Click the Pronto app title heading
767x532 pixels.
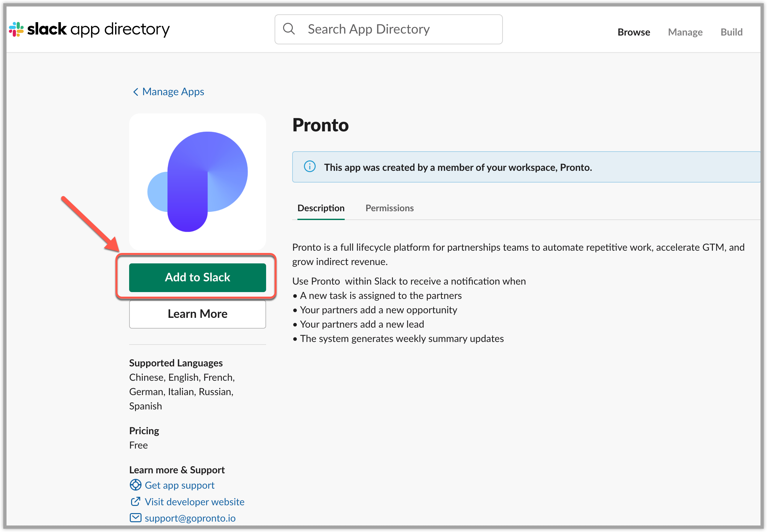pyautogui.click(x=321, y=125)
